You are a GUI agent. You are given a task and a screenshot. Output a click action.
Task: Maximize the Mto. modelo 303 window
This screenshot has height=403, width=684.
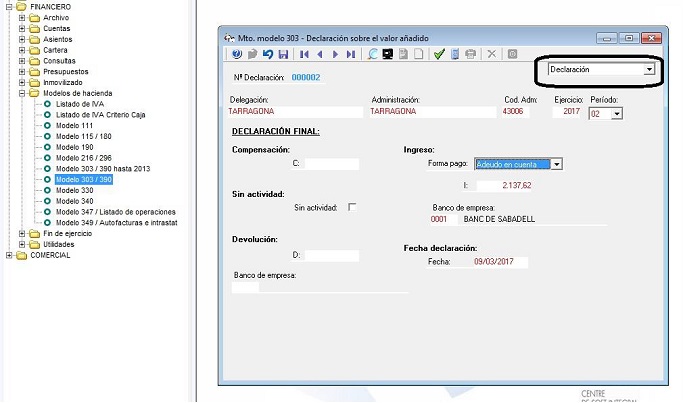(x=629, y=38)
